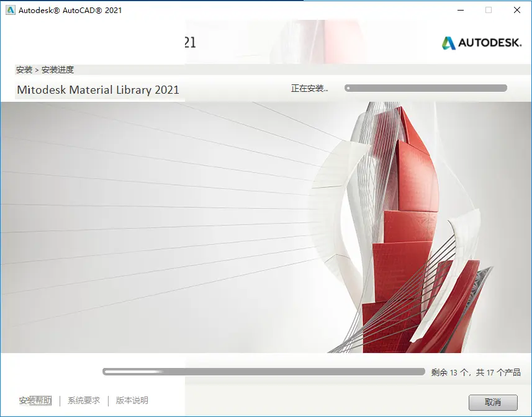Viewport: 532px width, 417px height.
Task: Click the current product progress bar
Action: (x=426, y=88)
